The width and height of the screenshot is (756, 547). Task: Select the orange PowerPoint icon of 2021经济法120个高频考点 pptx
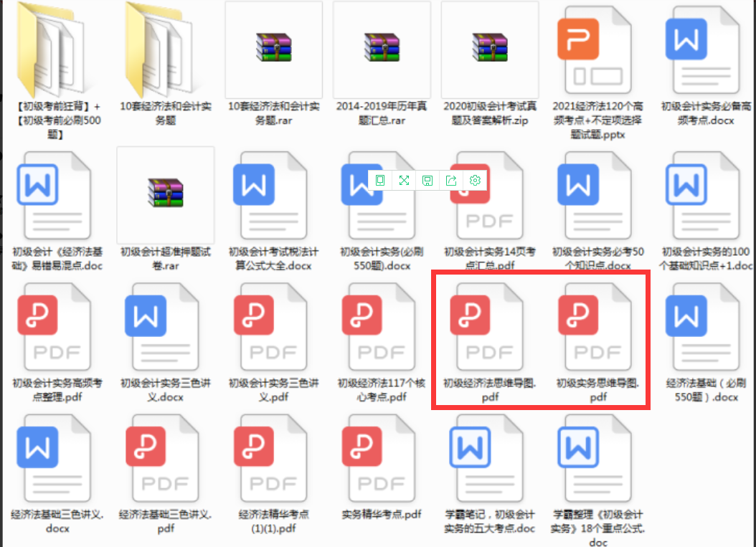tap(594, 49)
